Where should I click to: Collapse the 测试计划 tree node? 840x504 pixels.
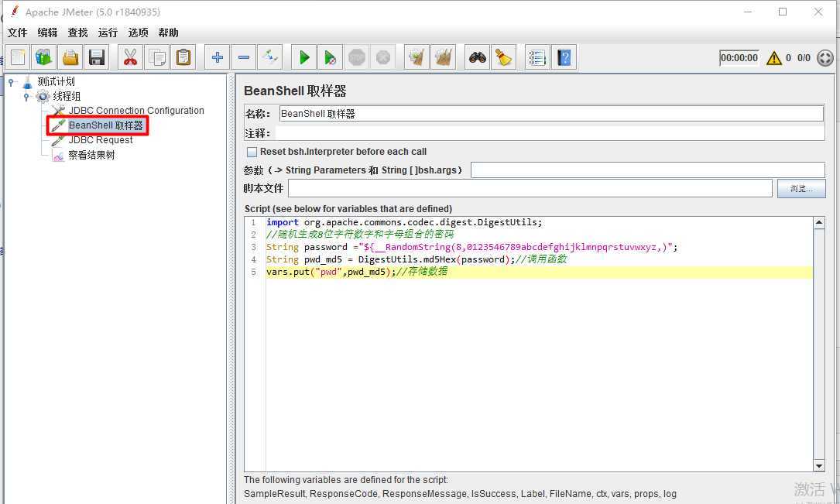pyautogui.click(x=12, y=81)
